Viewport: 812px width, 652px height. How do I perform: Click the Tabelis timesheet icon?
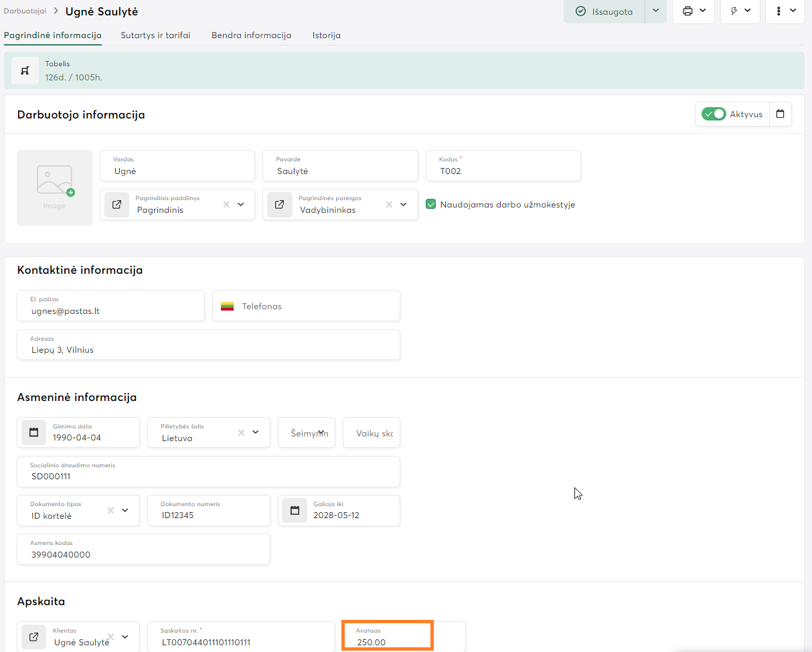(x=25, y=70)
